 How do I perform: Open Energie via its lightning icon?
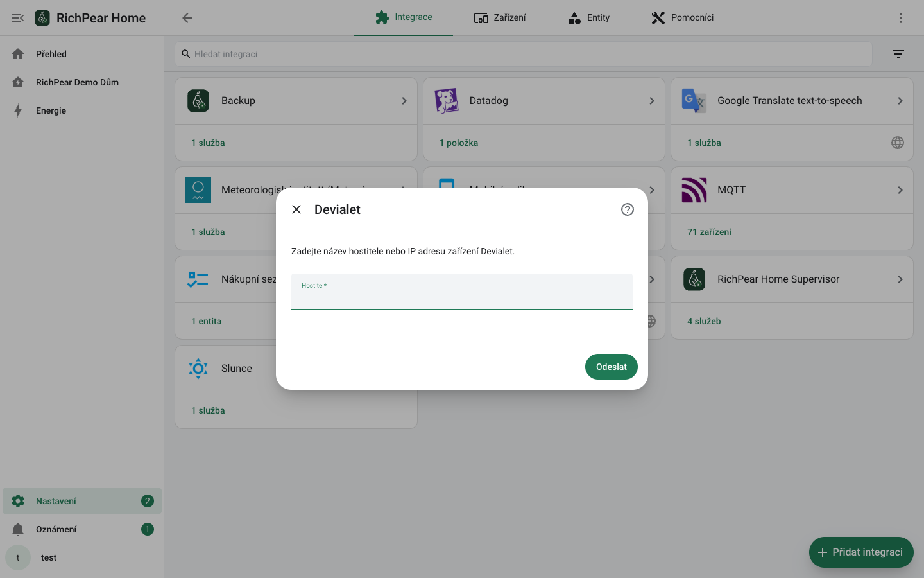click(18, 110)
